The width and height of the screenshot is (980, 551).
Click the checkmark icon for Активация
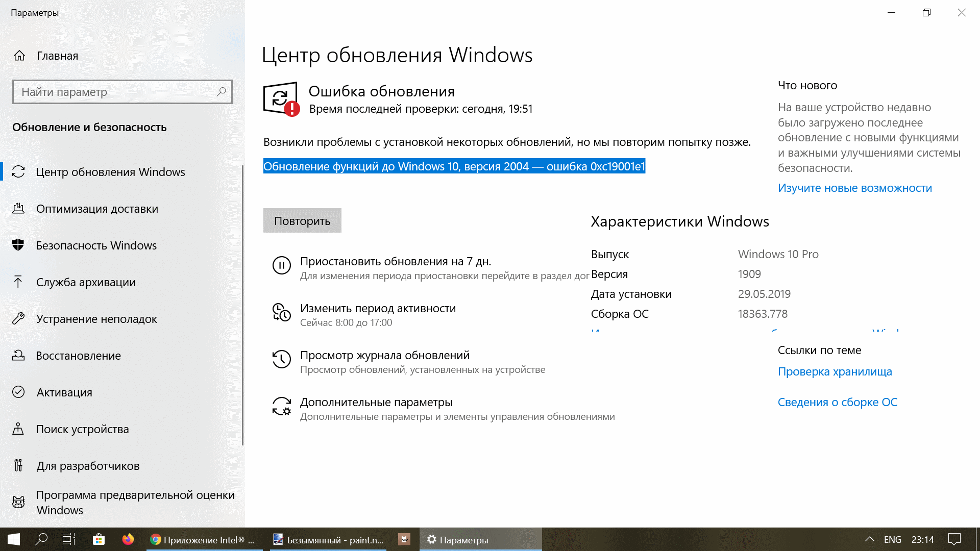(18, 392)
